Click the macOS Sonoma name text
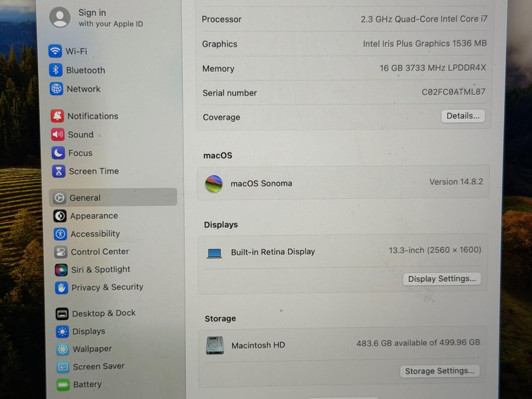This screenshot has height=399, width=532. [261, 184]
